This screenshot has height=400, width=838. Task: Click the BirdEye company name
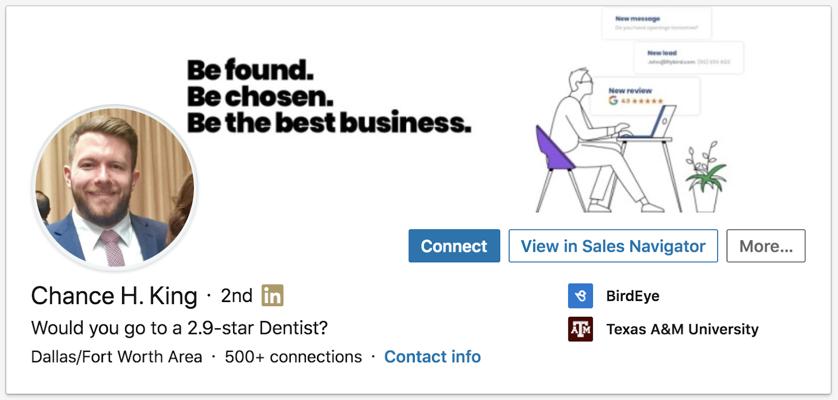coord(633,296)
